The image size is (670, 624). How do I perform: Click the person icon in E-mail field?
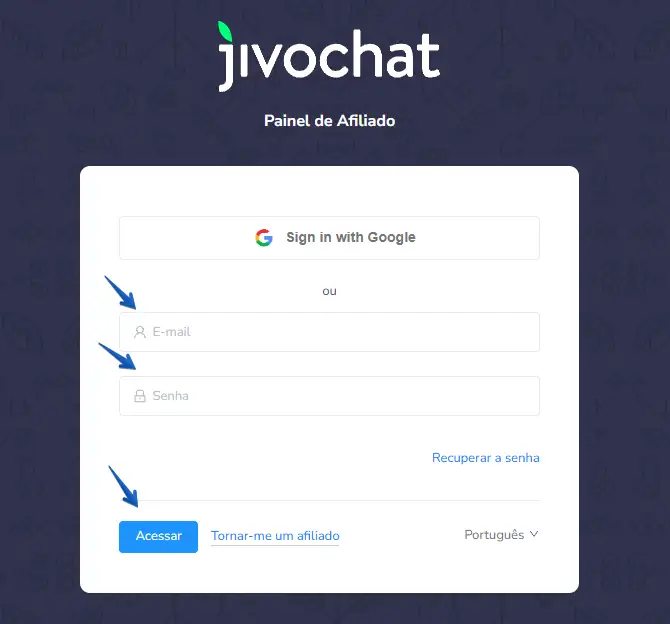[x=140, y=332]
